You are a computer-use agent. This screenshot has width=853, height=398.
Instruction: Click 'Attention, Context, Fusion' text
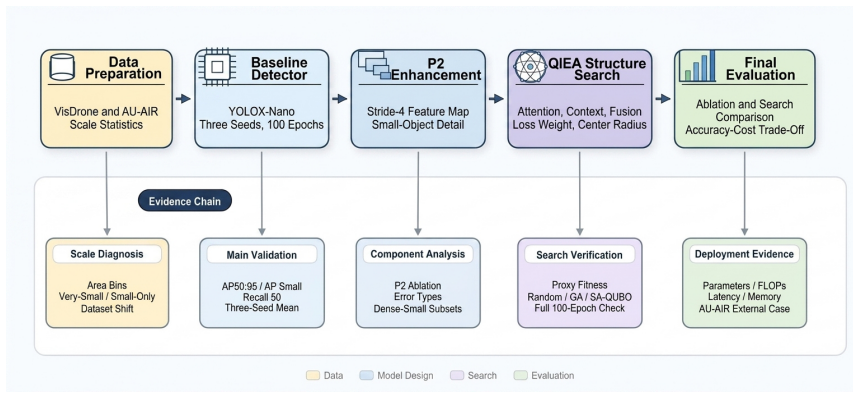tap(579, 112)
